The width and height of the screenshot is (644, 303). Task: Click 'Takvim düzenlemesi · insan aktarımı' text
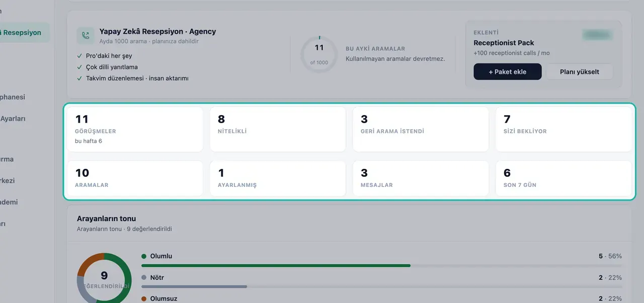[x=137, y=78]
